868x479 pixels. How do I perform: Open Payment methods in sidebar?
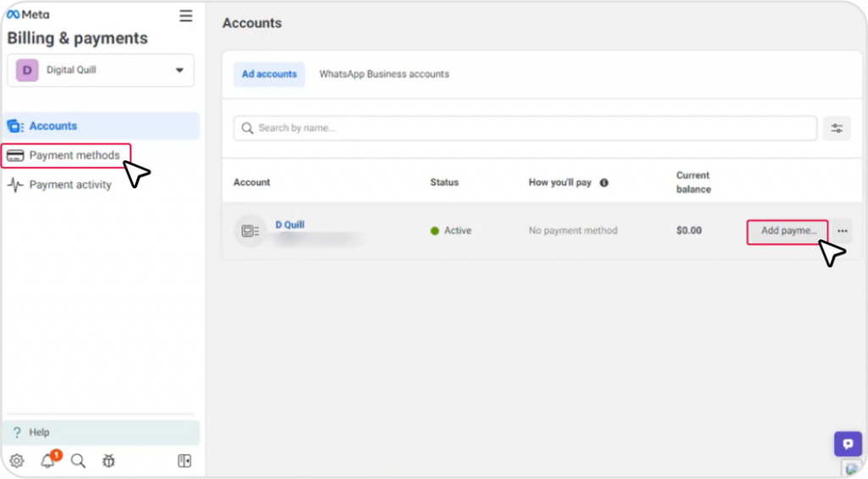pos(74,155)
